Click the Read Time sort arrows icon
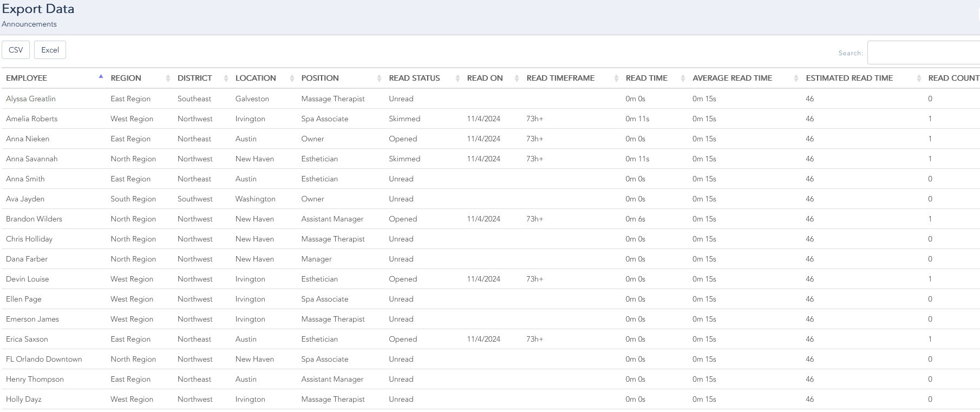 [683, 79]
